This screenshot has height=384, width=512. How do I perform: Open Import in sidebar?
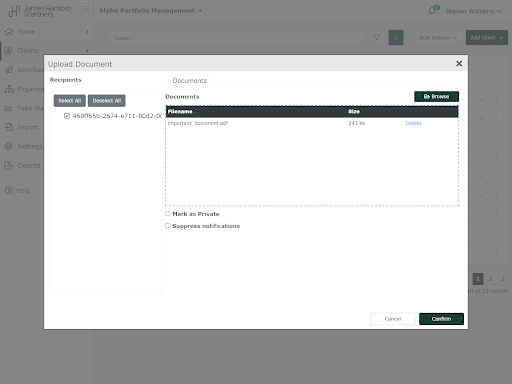[28, 127]
